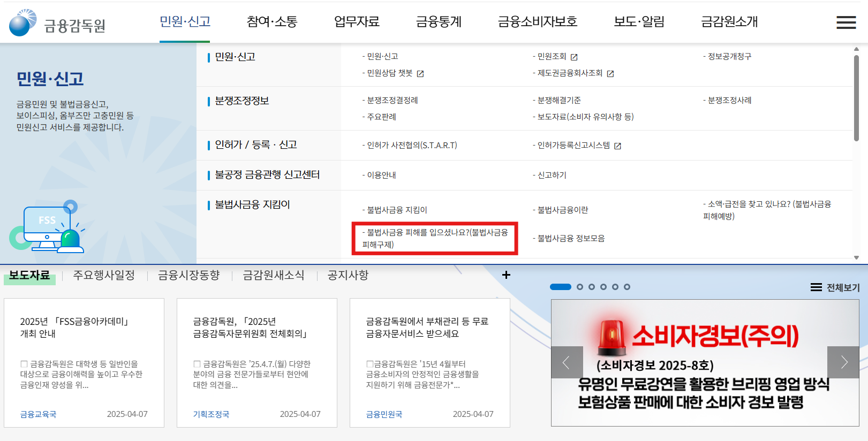The width and height of the screenshot is (868, 441).
Task: Click the scroll up arrow in the menu panel
Action: [856, 49]
